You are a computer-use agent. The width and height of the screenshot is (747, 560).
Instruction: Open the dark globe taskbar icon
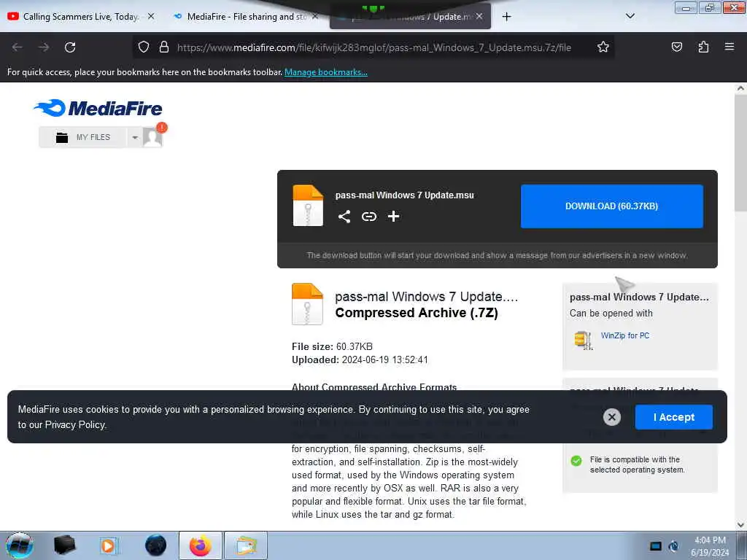155,545
